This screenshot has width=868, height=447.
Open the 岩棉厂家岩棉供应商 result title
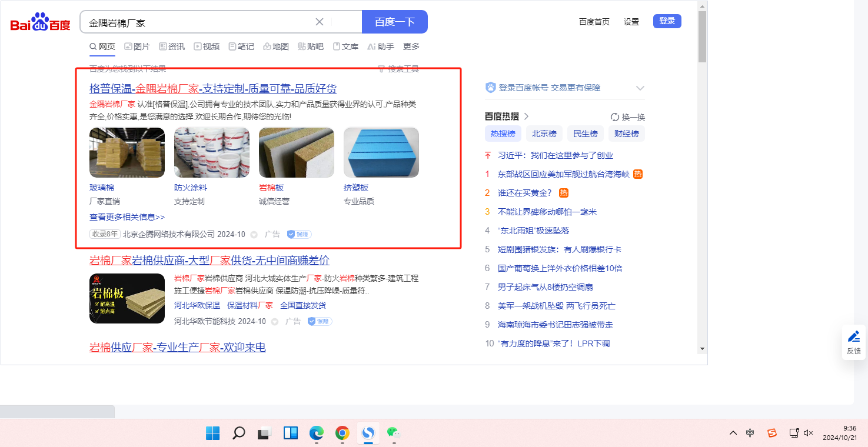[x=209, y=261]
